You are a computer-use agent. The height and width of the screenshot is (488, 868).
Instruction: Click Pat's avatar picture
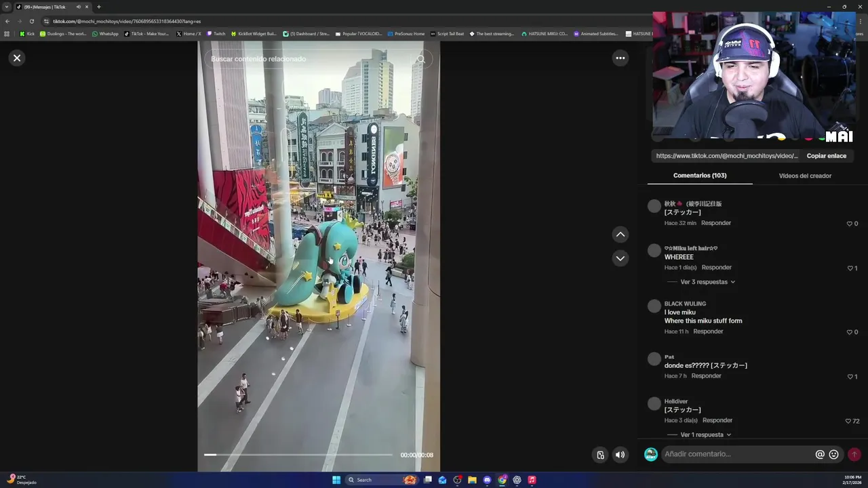click(654, 359)
